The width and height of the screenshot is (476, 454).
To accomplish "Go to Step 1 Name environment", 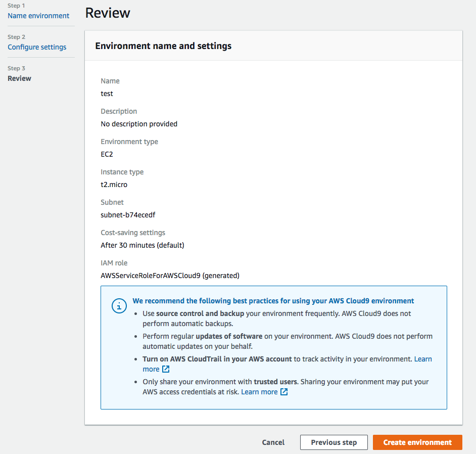I will [x=38, y=16].
